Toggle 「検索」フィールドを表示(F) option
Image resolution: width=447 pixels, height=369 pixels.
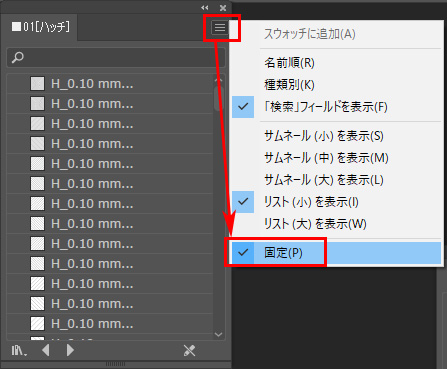pyautogui.click(x=336, y=107)
